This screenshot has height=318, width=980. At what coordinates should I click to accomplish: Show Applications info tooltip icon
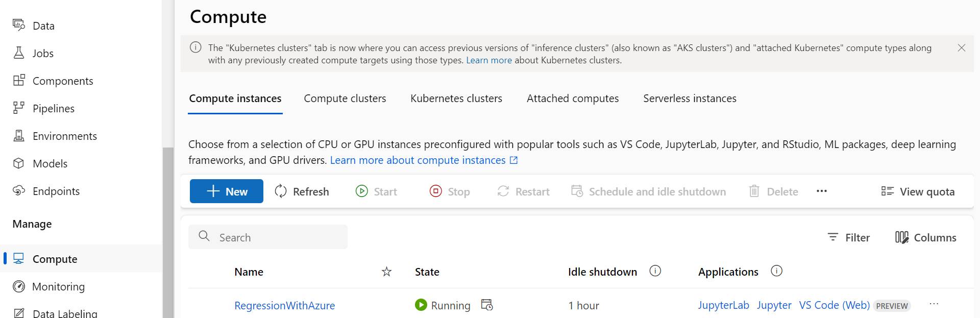776,271
